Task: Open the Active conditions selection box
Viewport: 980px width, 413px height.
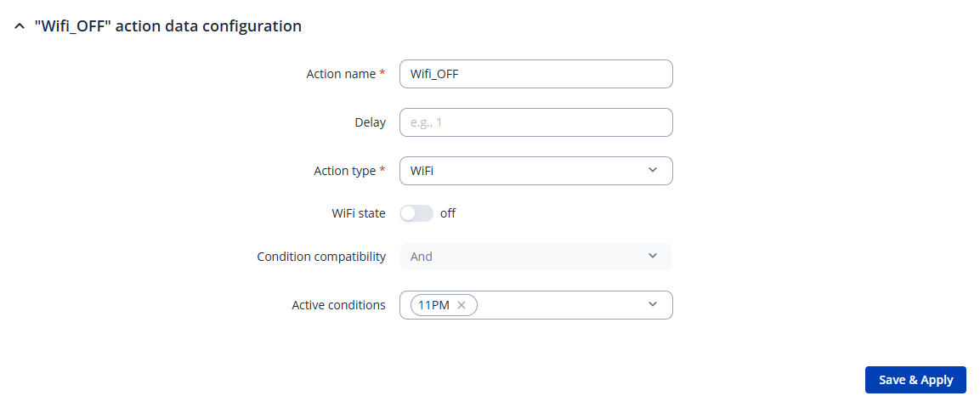Action: (x=561, y=305)
